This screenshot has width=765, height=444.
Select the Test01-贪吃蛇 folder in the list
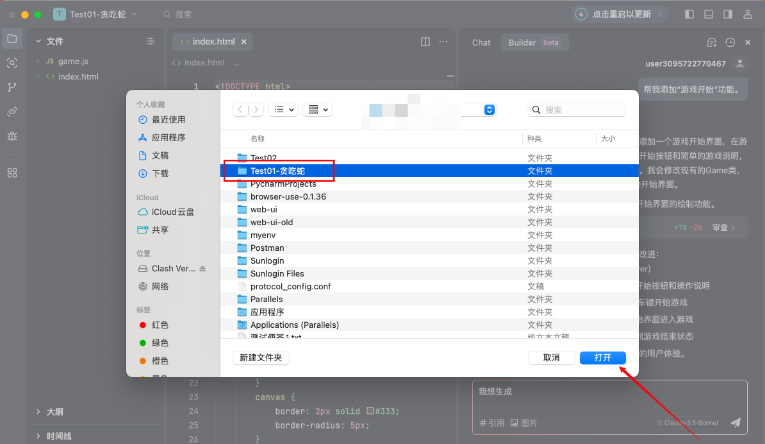click(x=278, y=171)
